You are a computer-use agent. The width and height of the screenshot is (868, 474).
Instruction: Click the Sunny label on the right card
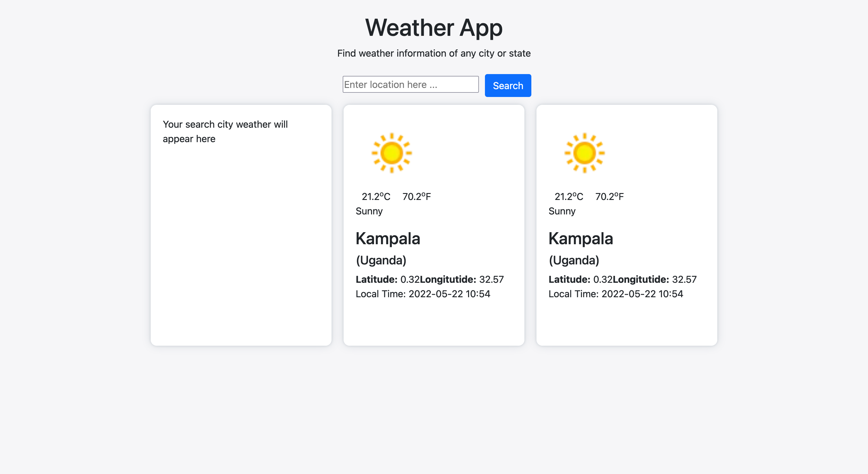[x=562, y=211]
